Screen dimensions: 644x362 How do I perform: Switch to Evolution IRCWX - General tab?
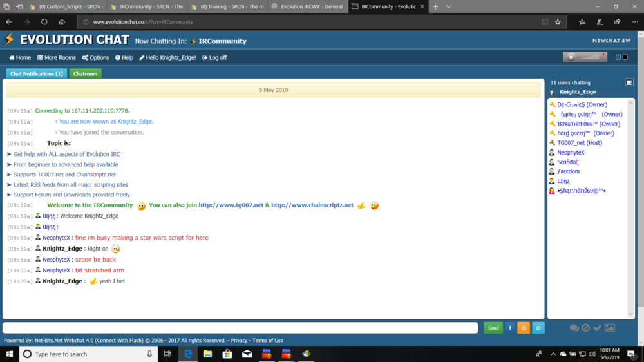click(308, 6)
